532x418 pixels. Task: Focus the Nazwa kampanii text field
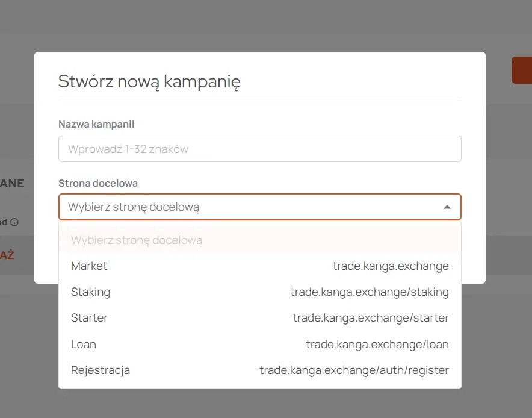(259, 149)
